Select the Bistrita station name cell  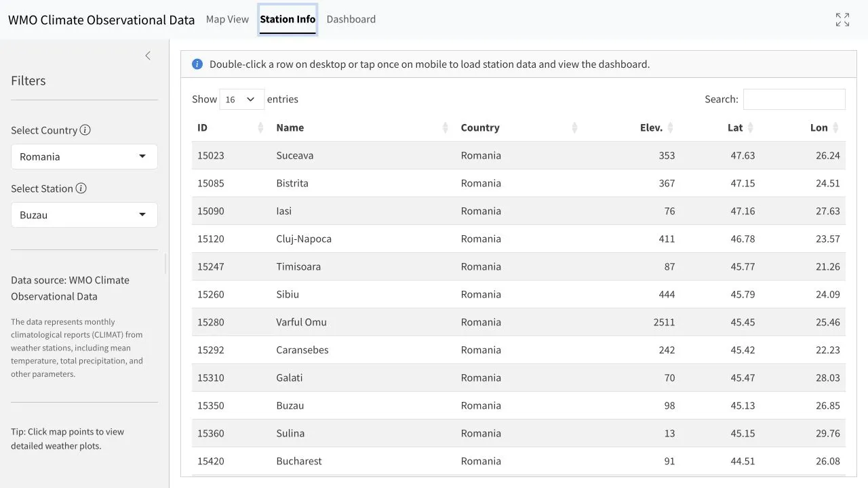(292, 183)
